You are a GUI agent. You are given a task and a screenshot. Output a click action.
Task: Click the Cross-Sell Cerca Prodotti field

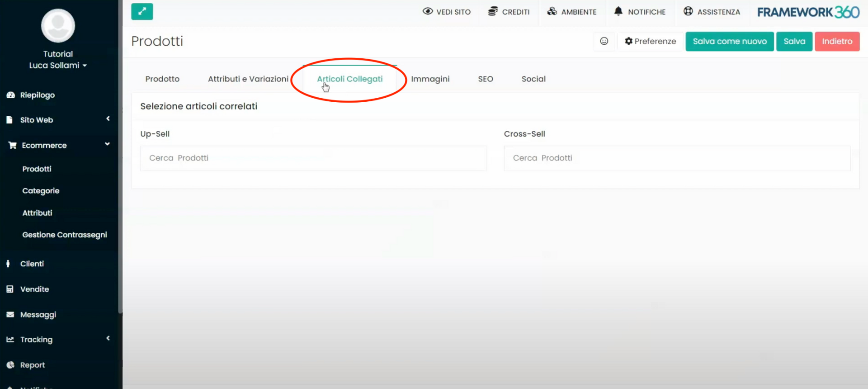[677, 158]
